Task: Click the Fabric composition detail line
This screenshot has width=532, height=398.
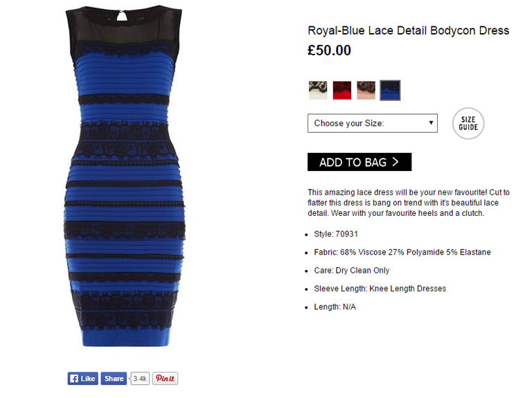Action: (402, 252)
